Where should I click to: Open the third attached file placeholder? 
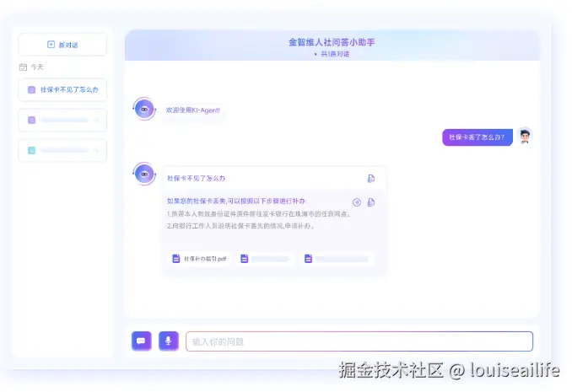[338, 259]
